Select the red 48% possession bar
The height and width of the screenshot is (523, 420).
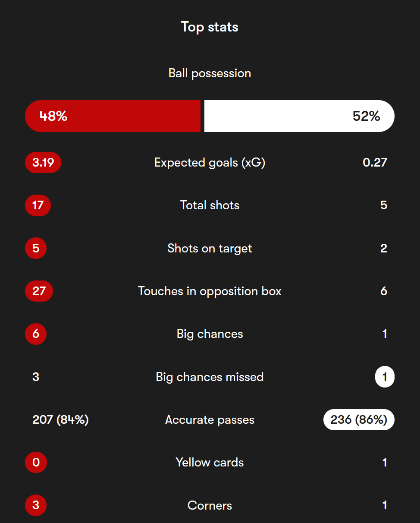pos(113,116)
